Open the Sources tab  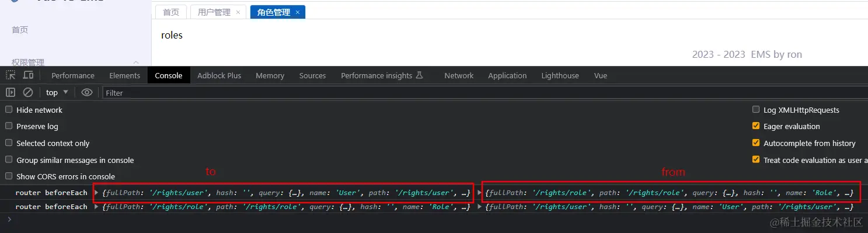[312, 75]
